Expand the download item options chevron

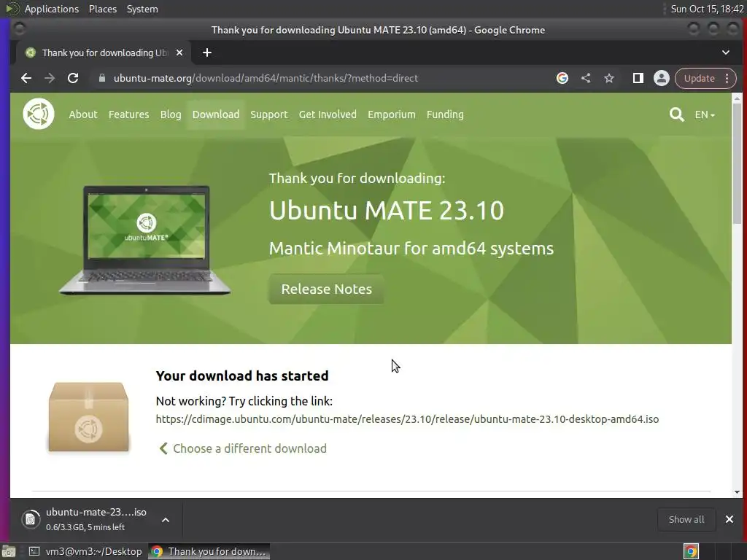point(166,520)
